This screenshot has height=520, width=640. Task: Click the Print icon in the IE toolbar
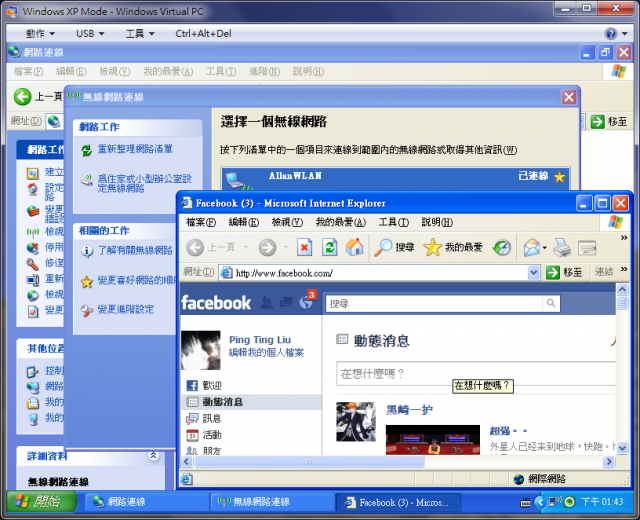pyautogui.click(x=562, y=247)
